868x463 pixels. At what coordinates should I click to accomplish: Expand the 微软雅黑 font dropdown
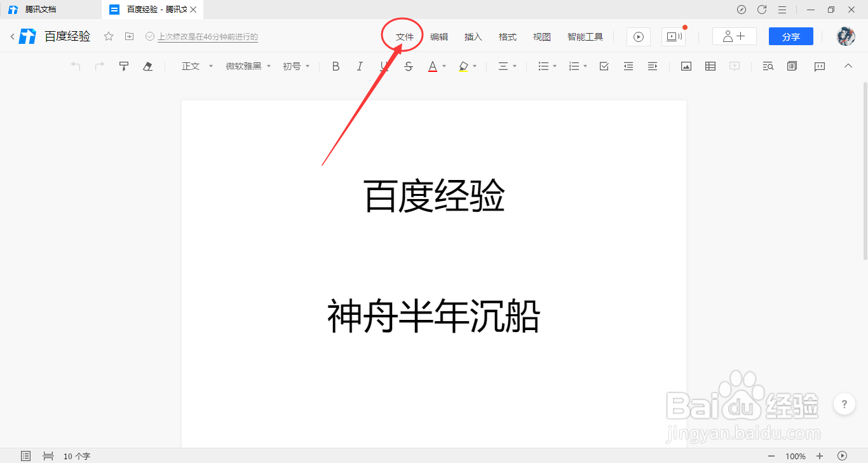pos(248,66)
